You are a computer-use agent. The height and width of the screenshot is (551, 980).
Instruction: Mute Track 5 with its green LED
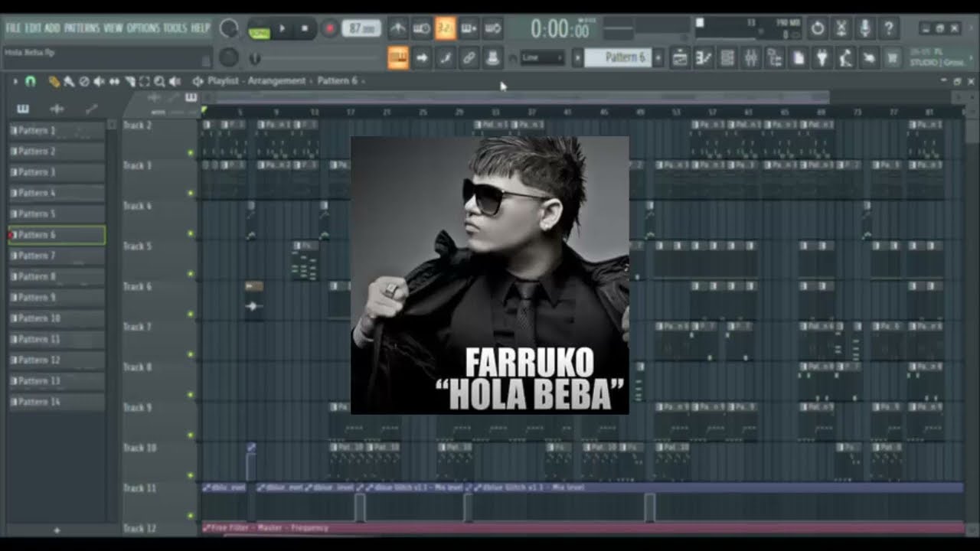point(191,274)
